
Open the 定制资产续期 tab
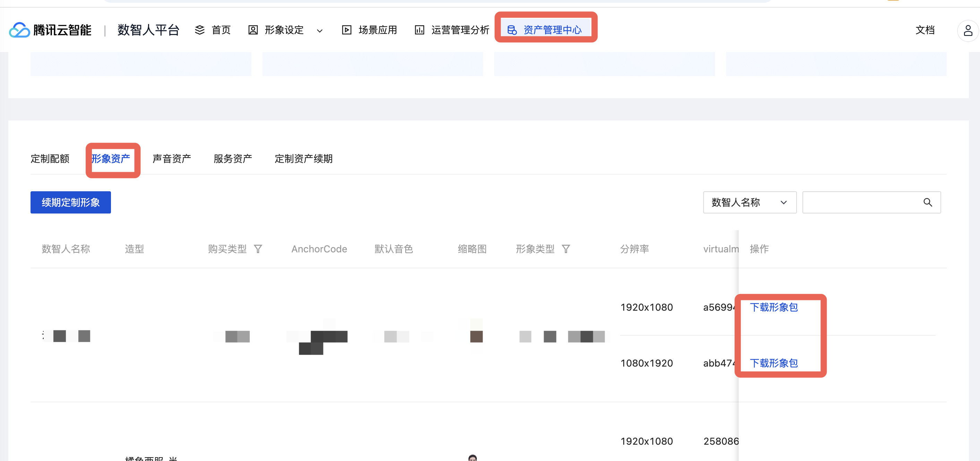[x=303, y=159]
